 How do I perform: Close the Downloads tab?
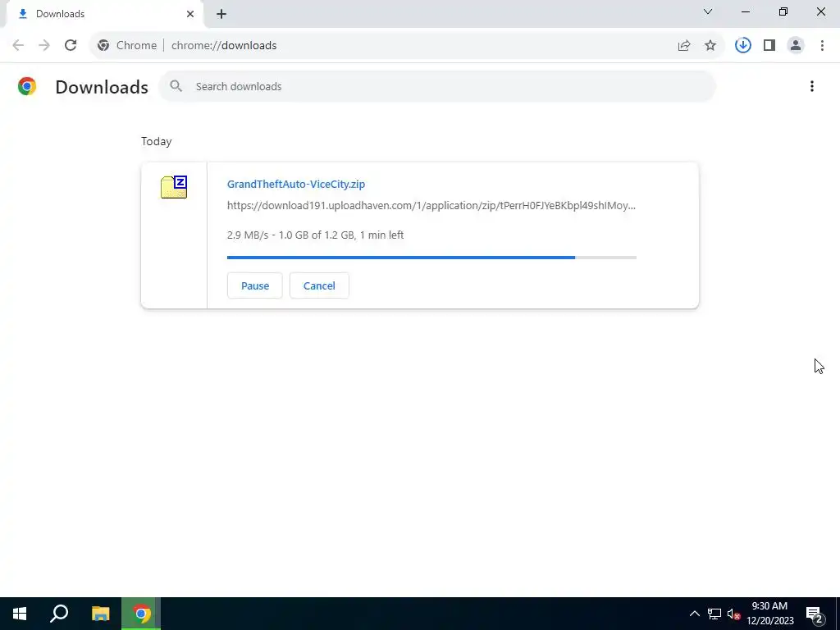coord(190,14)
